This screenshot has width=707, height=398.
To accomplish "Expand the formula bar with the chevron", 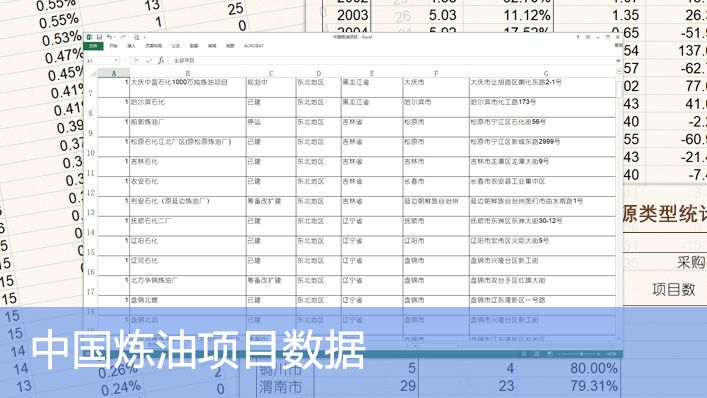I will pos(618,60).
